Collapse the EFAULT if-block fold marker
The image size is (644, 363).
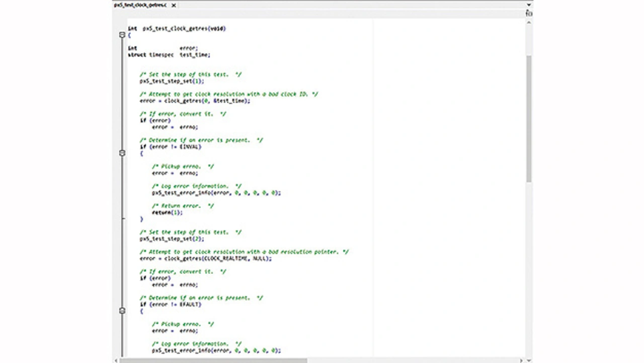(x=122, y=311)
